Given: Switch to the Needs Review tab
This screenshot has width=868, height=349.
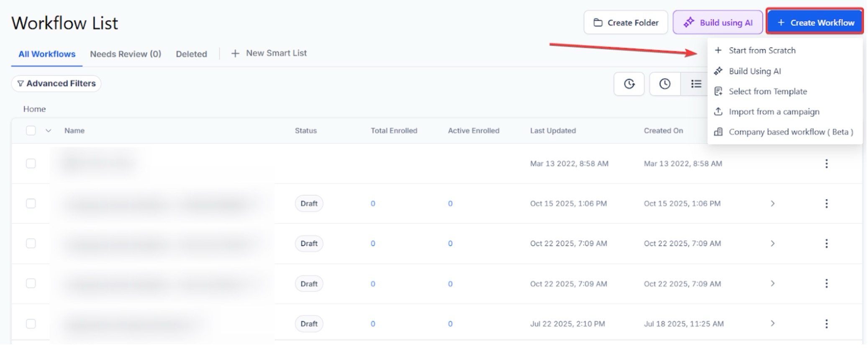Looking at the screenshot, I should click(x=125, y=54).
